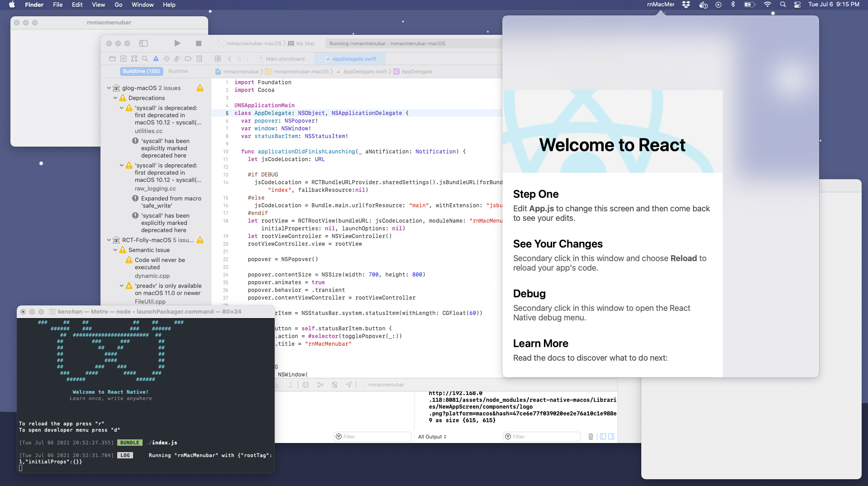Collapse the glog-macOS 2 issues group
Screen dimensions: 868x486
109,88
